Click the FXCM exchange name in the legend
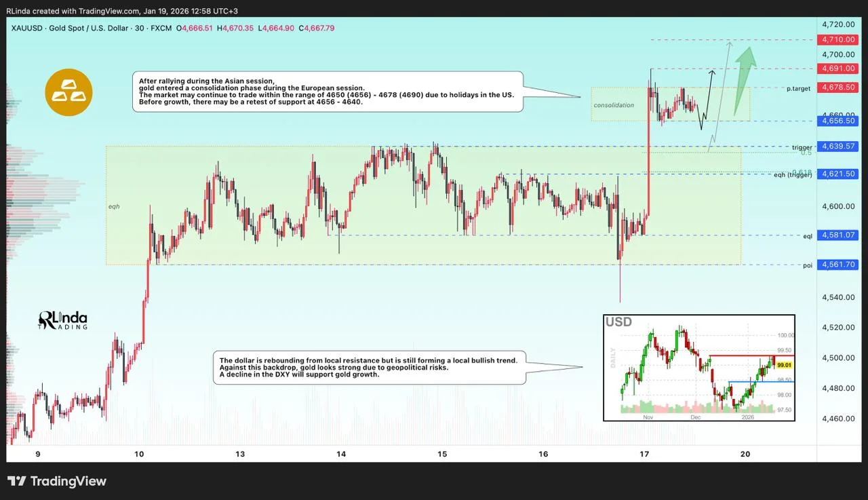 (x=161, y=28)
